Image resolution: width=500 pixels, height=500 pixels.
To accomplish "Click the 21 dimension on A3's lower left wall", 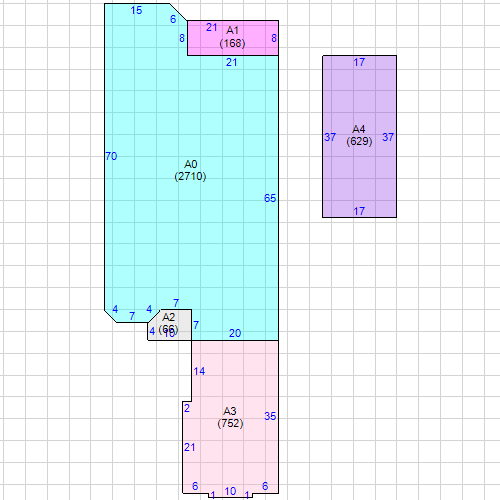I will (190, 447).
